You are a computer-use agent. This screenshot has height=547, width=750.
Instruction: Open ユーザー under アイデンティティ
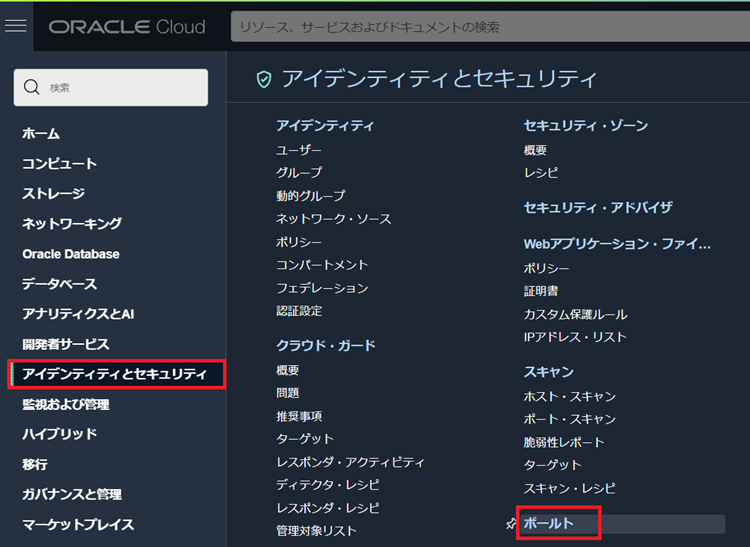pos(299,150)
